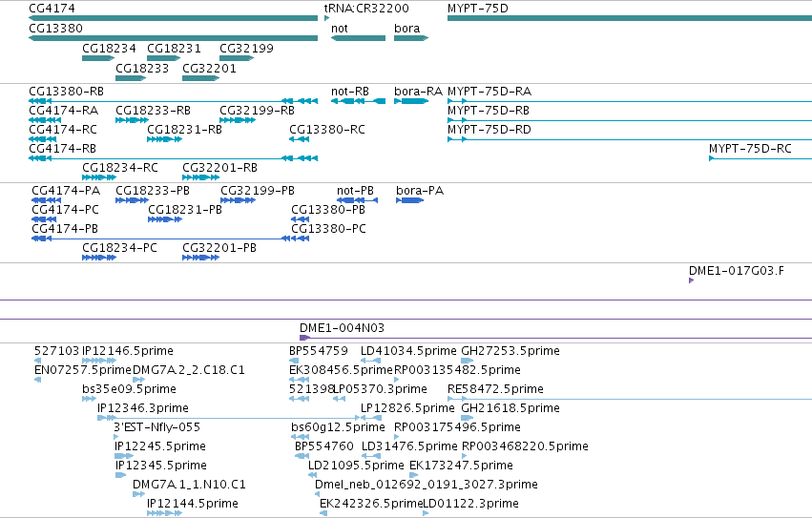812x518 pixels.
Task: Click the CG18233-RB transcript glyph
Action: coord(132,120)
